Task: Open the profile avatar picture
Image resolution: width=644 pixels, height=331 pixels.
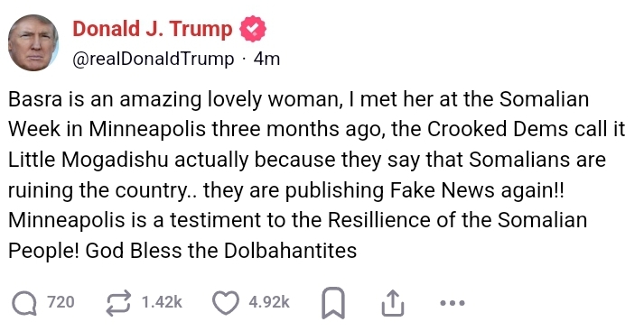Action: (x=33, y=43)
